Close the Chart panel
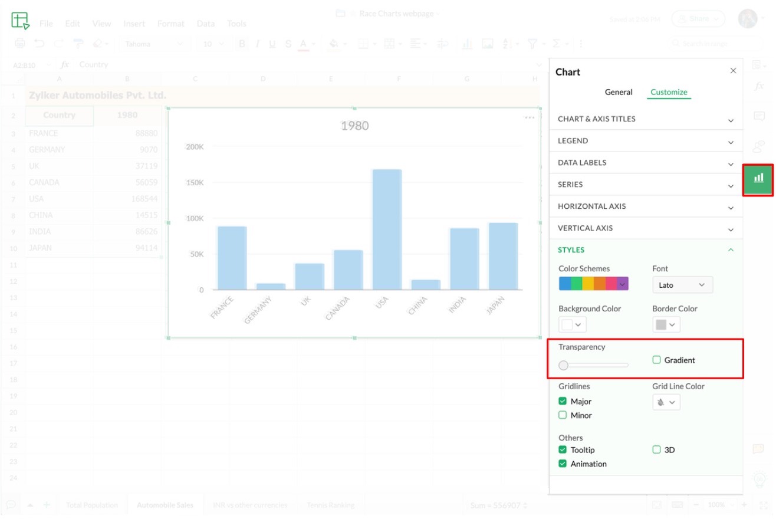The width and height of the screenshot is (776, 532). click(x=733, y=71)
